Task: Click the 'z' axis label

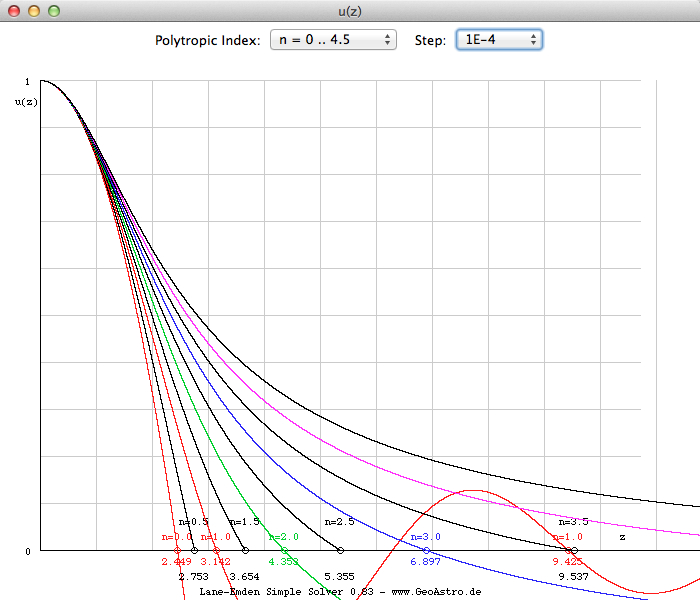Action: click(622, 537)
